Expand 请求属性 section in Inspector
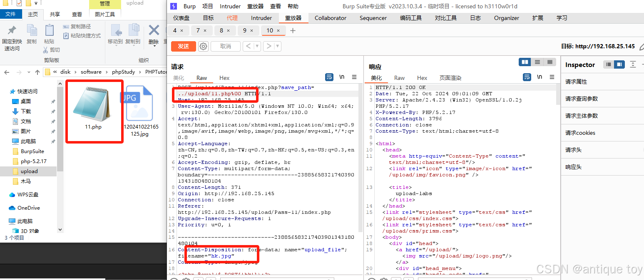Viewport: 644px width, 280px height. point(602,82)
